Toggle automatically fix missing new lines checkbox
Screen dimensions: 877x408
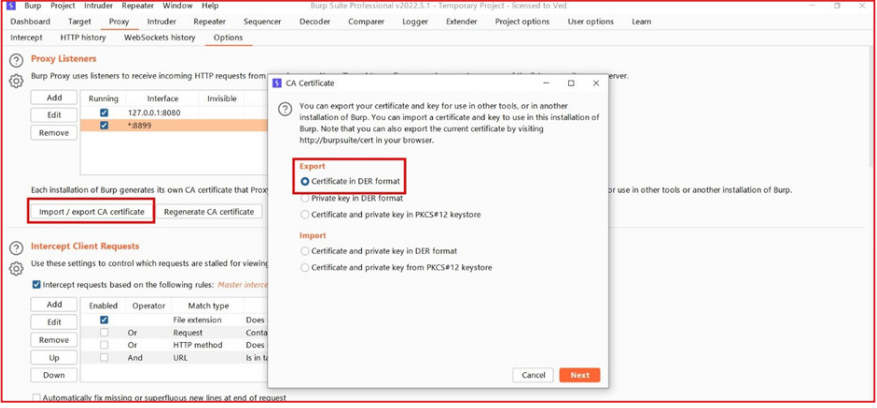tap(36, 398)
